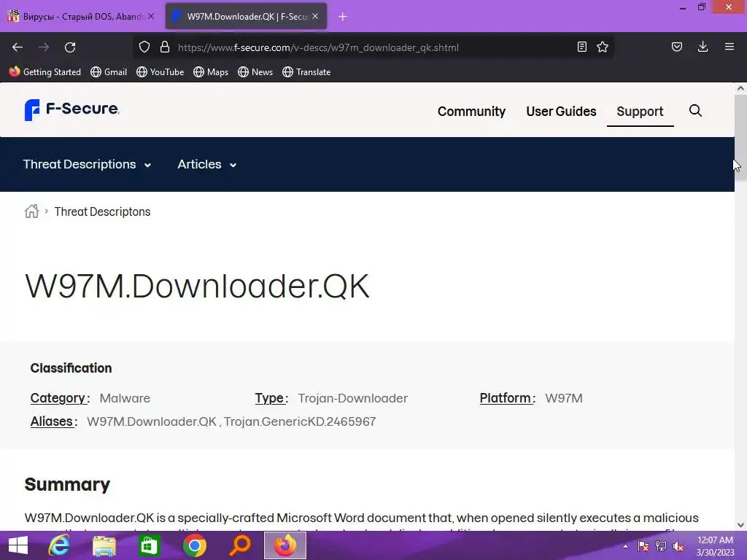Screen dimensions: 747x560
Task: Open Firefox hamburger application menu
Action: pos(729,47)
